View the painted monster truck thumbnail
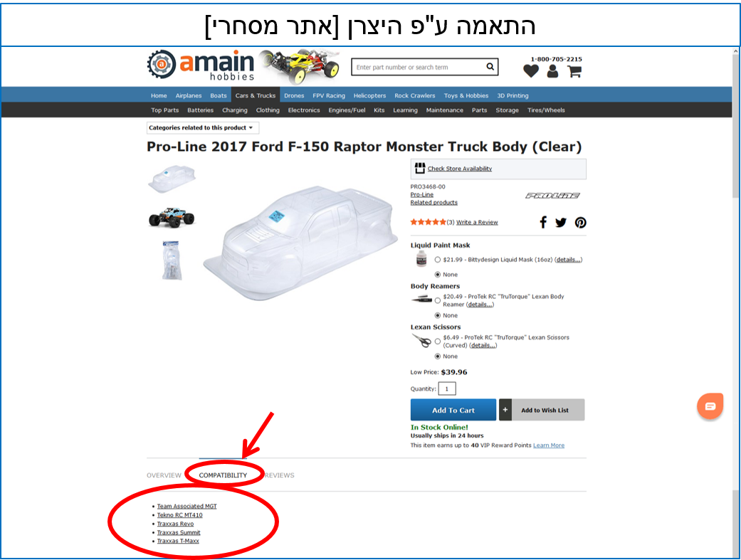Image resolution: width=741 pixels, height=560 pixels. click(x=172, y=218)
